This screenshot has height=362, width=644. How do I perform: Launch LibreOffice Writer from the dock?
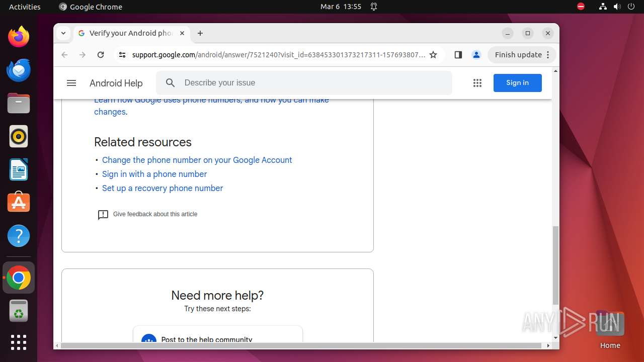pos(19,169)
